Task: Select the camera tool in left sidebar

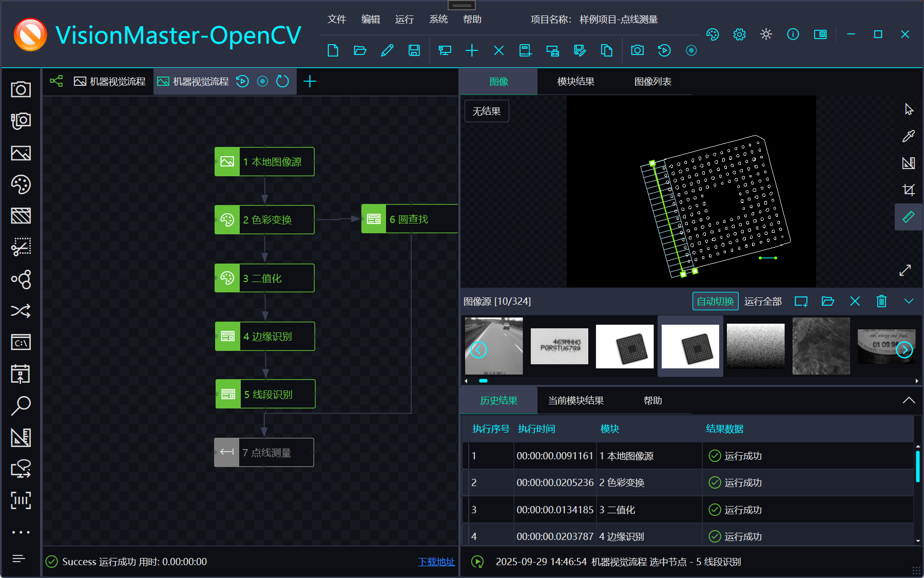Action: pyautogui.click(x=21, y=89)
